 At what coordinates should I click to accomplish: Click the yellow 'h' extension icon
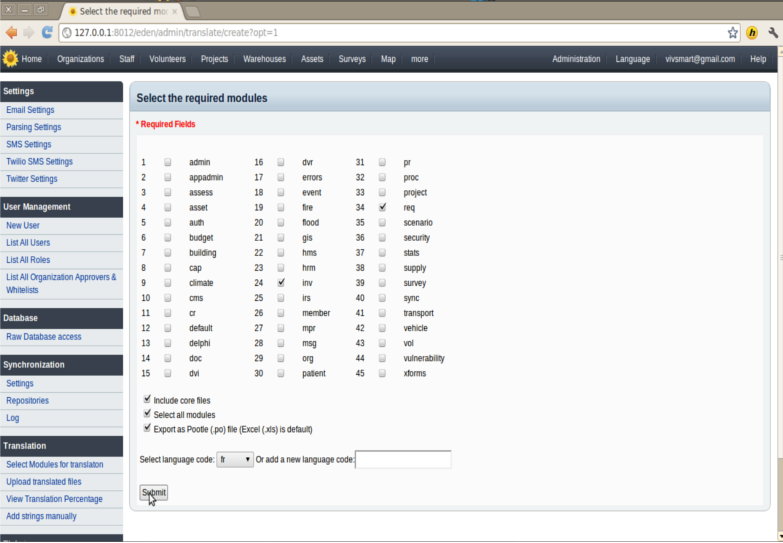[x=752, y=32]
